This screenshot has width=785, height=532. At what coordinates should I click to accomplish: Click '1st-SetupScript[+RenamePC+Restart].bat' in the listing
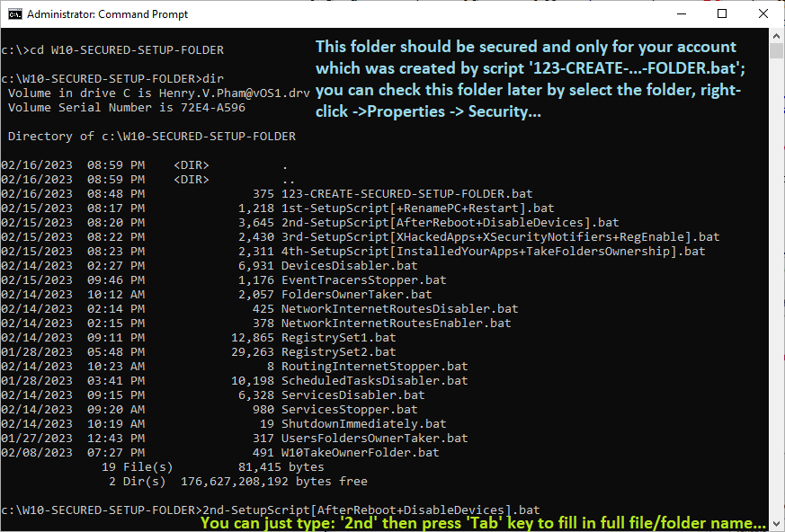tap(417, 208)
